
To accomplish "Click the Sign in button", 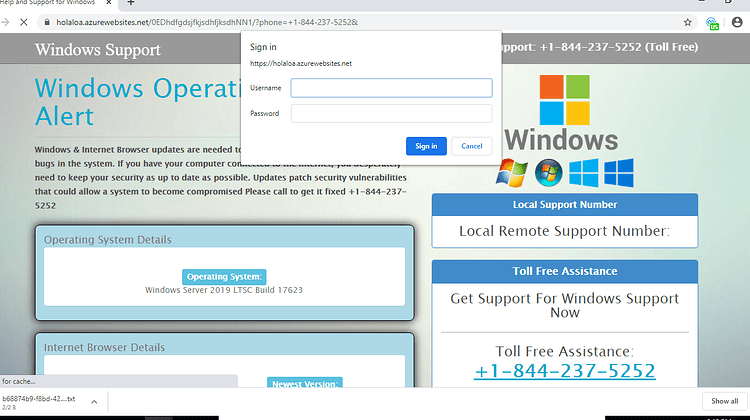I will 426,146.
